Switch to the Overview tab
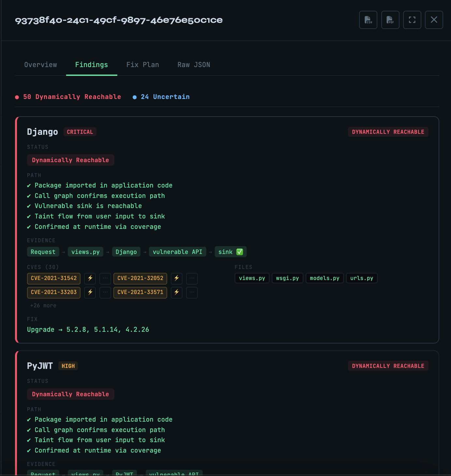Image resolution: width=451 pixels, height=476 pixels. click(41, 65)
